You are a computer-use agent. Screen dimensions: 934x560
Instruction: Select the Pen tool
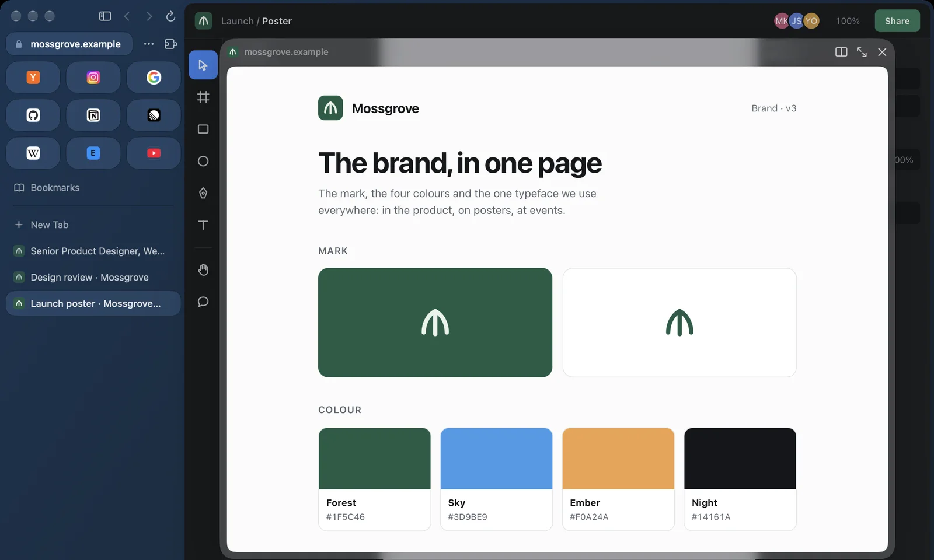point(203,193)
